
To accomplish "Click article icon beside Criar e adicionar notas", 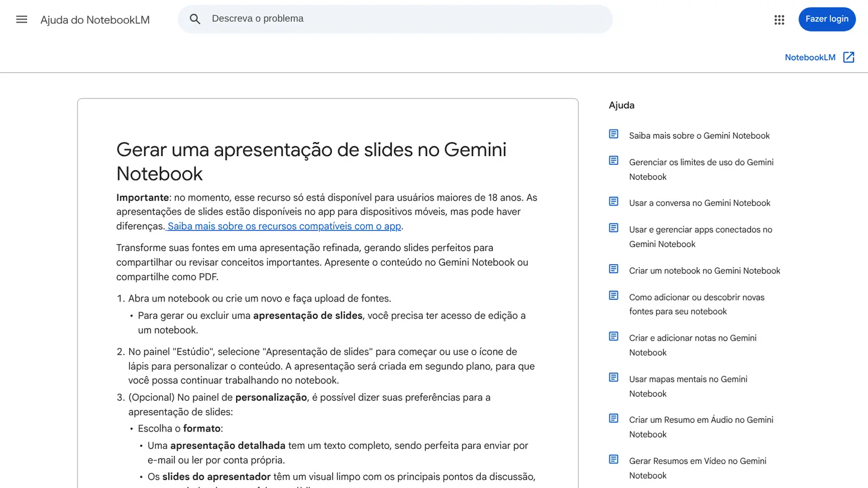I will (614, 336).
